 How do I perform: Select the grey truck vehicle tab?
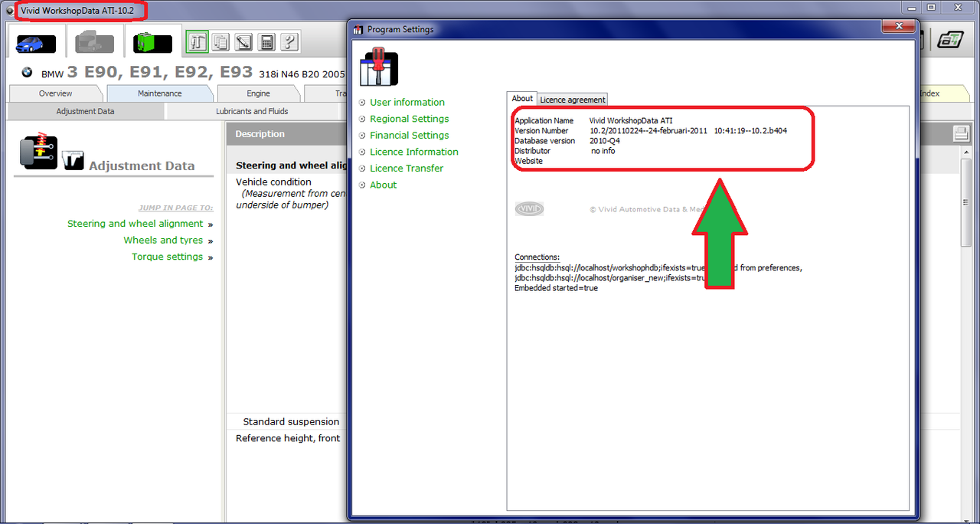[94, 43]
